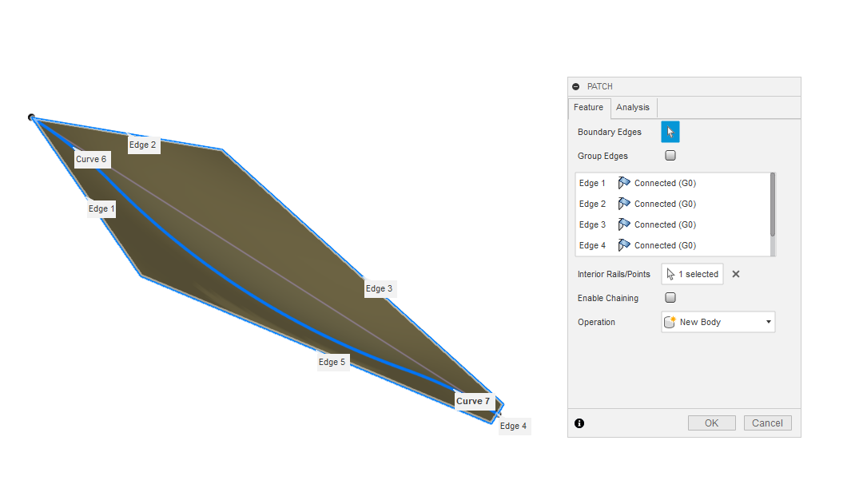Select the Edge 5 label in the viewport
Image resolution: width=867 pixels, height=504 pixels.
click(332, 361)
